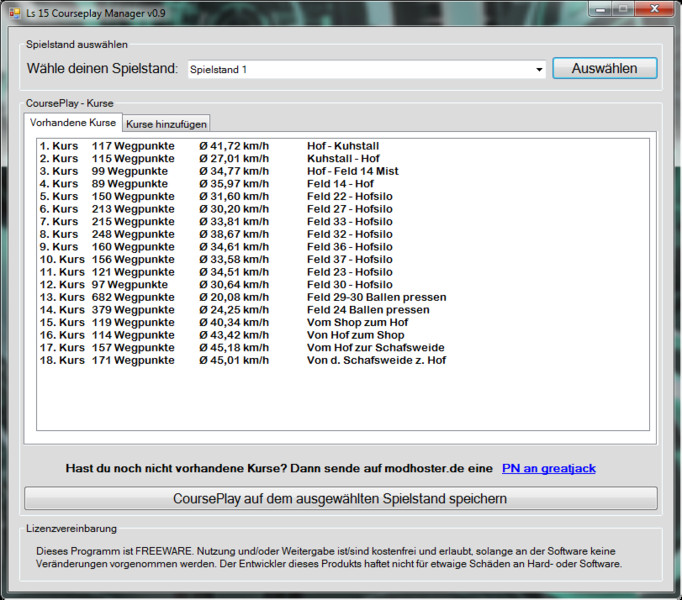Open the PN an greatjack link
Image resolution: width=682 pixels, height=600 pixels.
[548, 468]
